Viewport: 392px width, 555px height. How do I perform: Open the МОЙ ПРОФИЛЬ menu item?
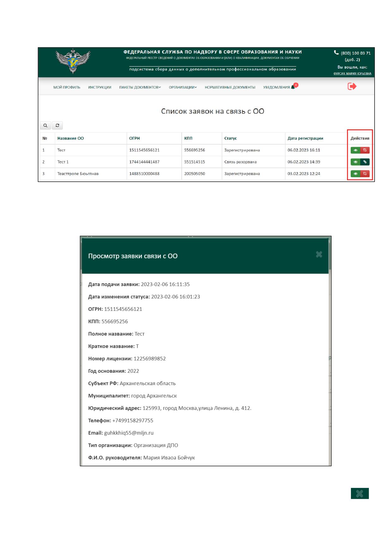(67, 87)
